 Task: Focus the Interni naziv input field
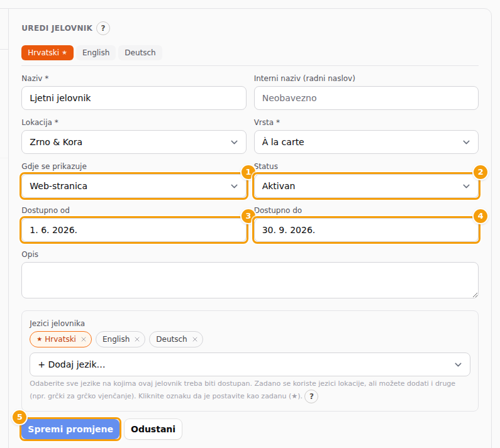point(366,98)
